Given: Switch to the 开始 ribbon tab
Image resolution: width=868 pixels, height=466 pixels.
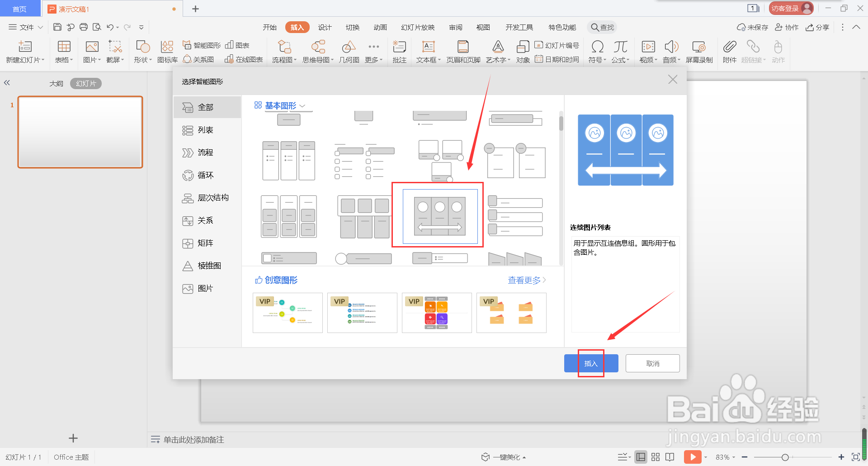Looking at the screenshot, I should coord(270,27).
